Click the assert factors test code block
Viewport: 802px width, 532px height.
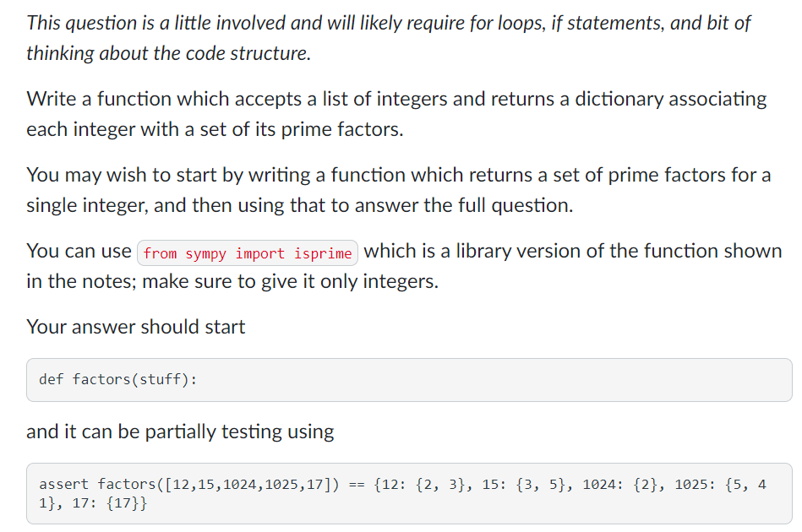click(x=409, y=494)
